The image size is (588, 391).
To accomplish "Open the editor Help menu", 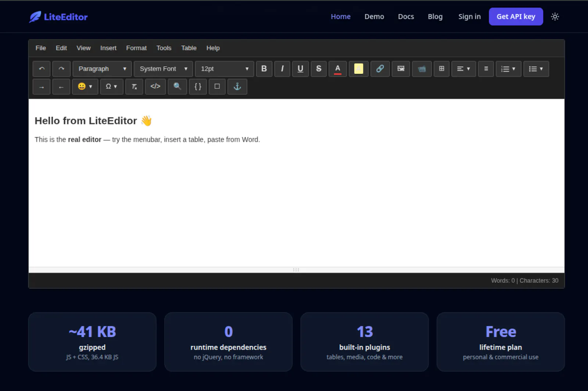I will point(213,48).
